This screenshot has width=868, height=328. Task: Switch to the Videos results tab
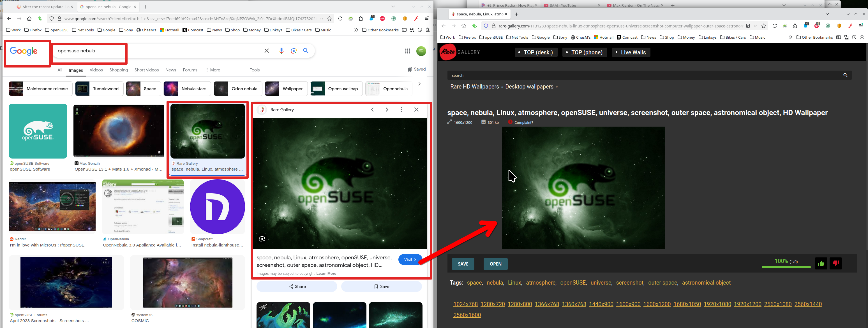[x=96, y=70]
